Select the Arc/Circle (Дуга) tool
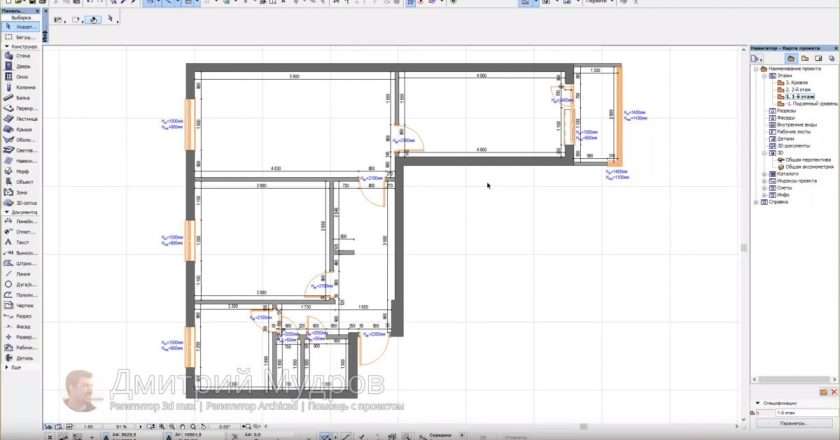The image size is (840, 440). tap(20, 285)
